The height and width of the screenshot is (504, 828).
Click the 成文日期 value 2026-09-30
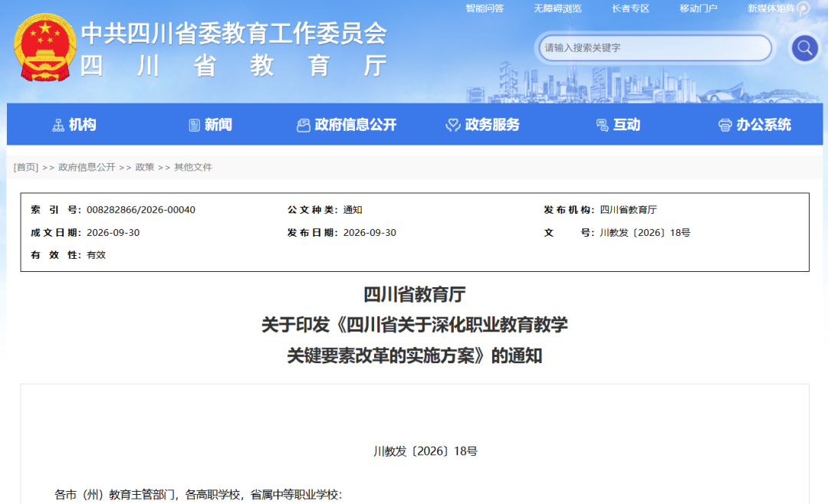click(113, 233)
